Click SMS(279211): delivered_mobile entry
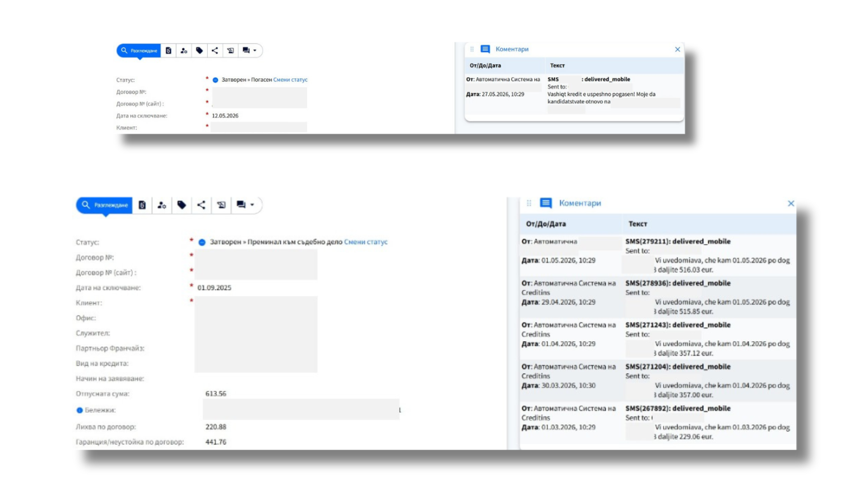 [678, 241]
